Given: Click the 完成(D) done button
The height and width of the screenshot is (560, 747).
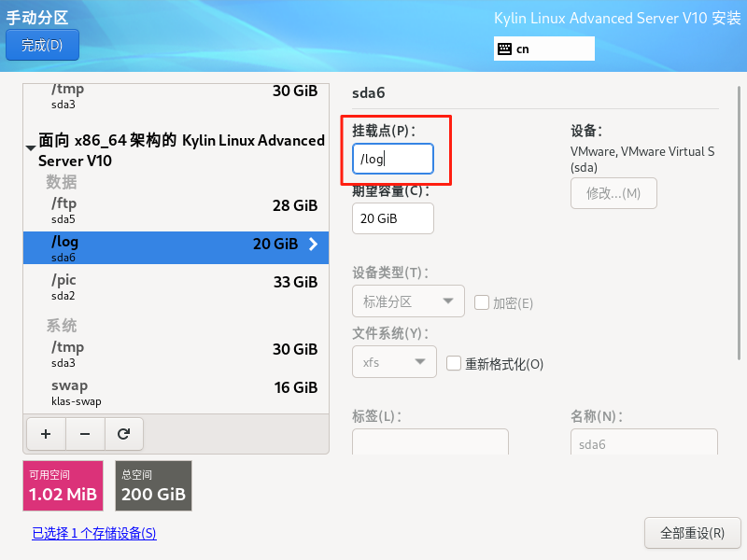Looking at the screenshot, I should coord(42,45).
